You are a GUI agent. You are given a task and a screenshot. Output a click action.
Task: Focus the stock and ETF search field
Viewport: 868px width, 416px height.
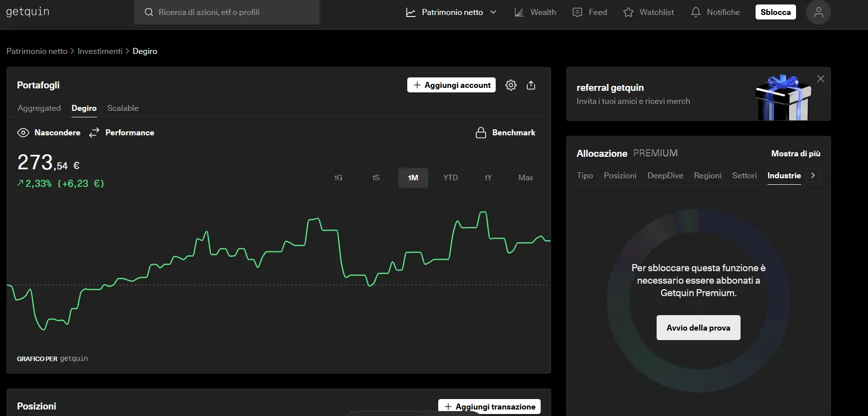click(x=227, y=12)
